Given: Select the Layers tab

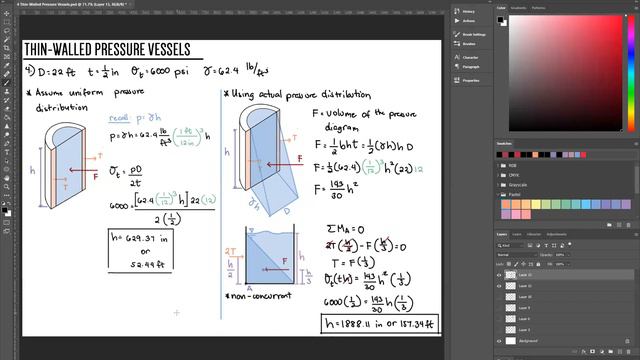Looking at the screenshot, I should click(x=502, y=234).
